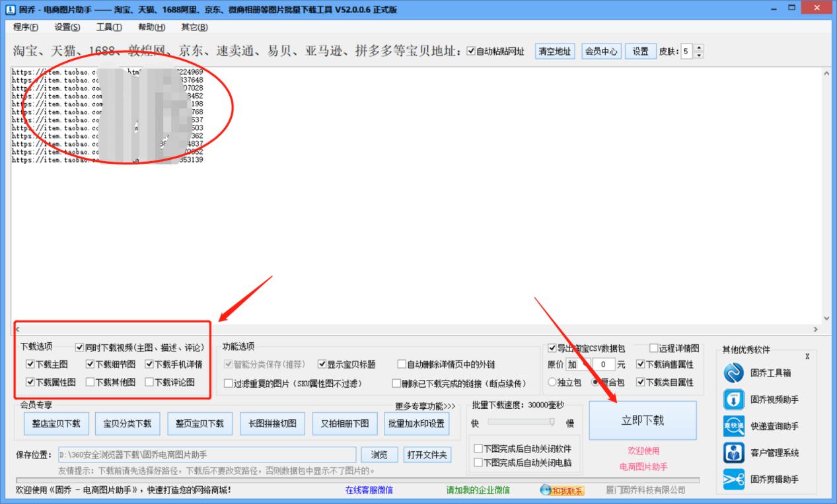Click the 打开文件夹 button
Image resolution: width=837 pixels, height=504 pixels.
coord(427,454)
